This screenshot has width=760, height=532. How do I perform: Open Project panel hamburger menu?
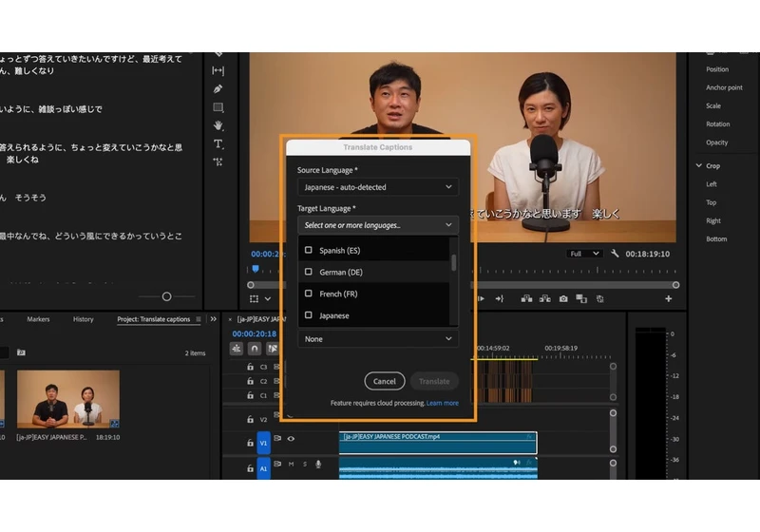pyautogui.click(x=199, y=319)
